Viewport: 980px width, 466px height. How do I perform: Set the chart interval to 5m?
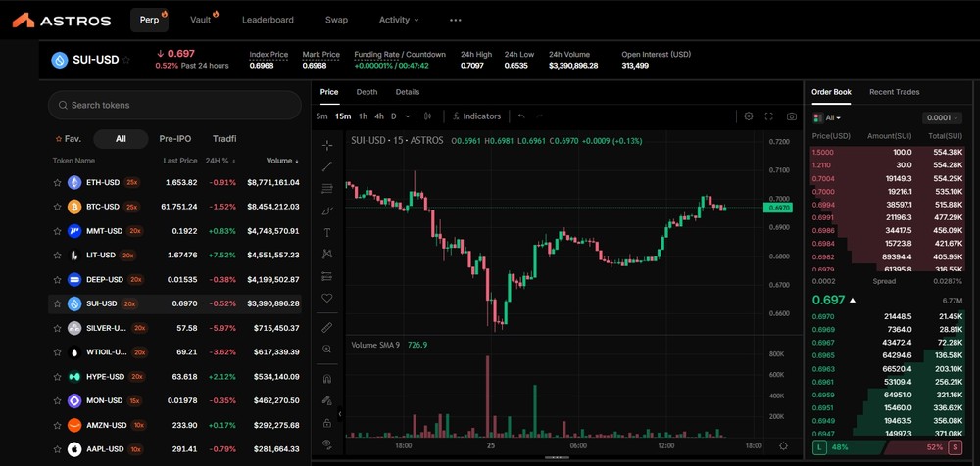(321, 116)
